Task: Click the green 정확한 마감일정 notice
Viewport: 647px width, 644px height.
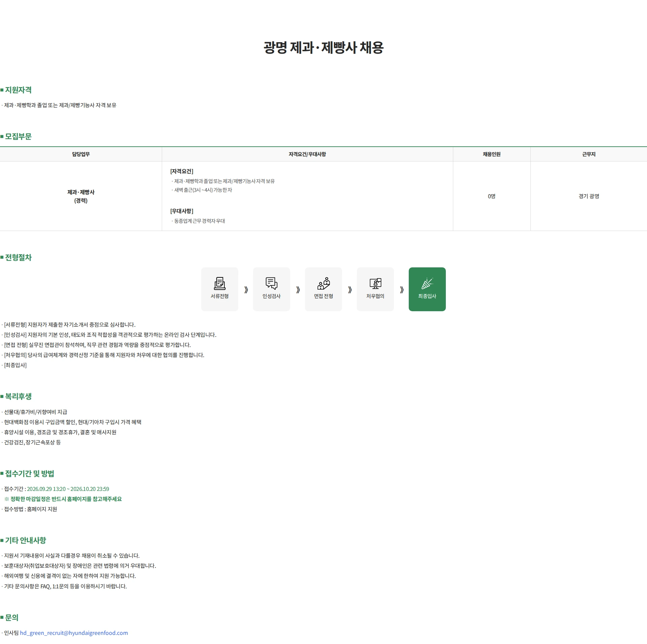Action: [63, 499]
